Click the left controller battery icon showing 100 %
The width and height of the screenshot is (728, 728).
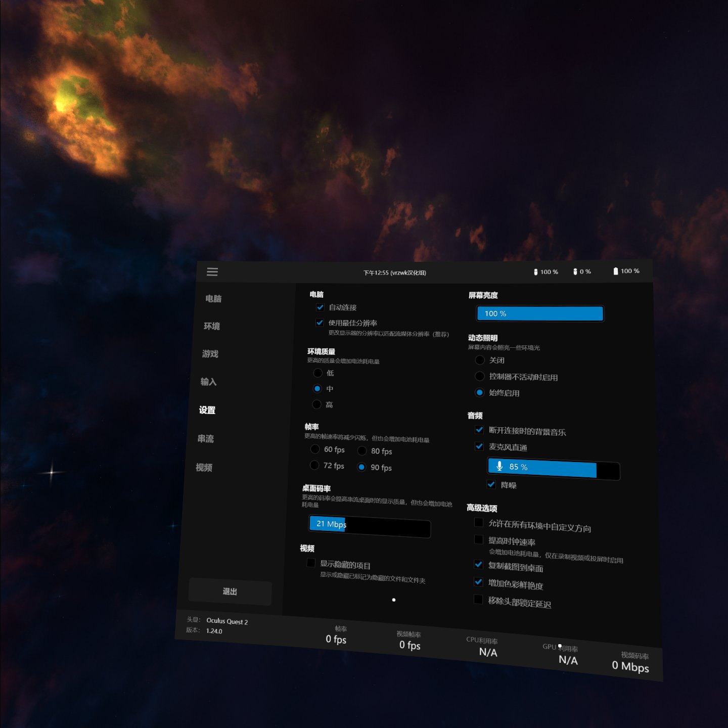coord(536,272)
